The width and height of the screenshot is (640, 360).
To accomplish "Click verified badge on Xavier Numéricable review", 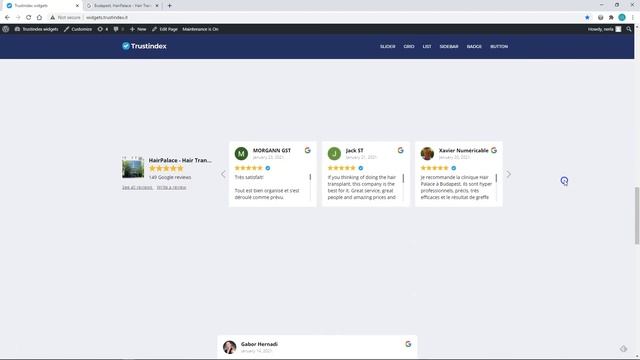I will click(454, 168).
